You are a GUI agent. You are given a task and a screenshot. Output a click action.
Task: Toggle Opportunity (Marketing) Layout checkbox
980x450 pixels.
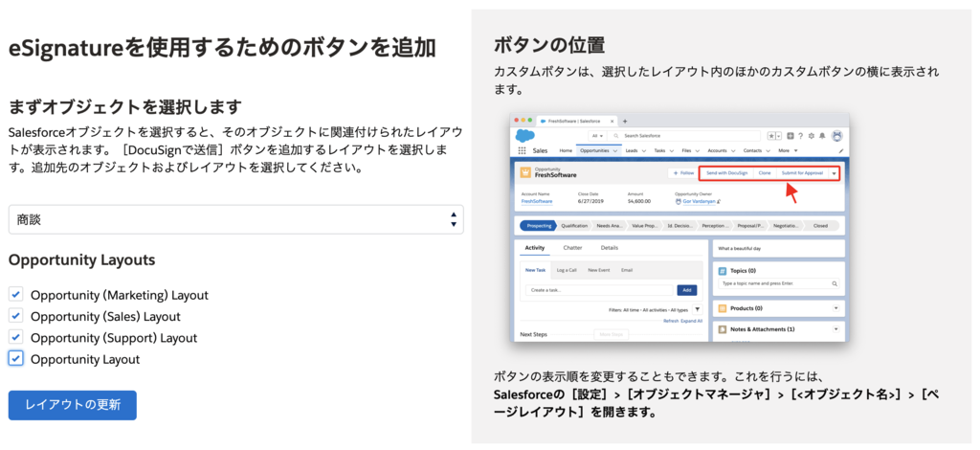(x=16, y=294)
